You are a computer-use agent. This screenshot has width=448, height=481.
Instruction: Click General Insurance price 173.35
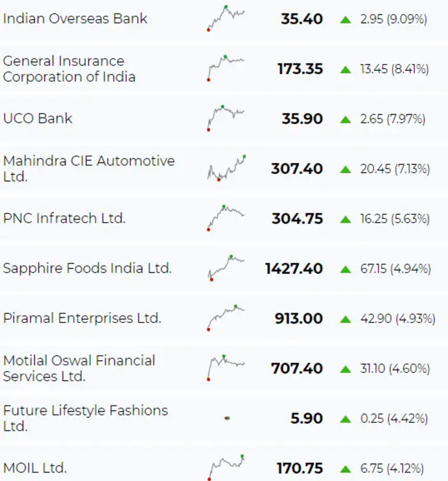pos(300,69)
